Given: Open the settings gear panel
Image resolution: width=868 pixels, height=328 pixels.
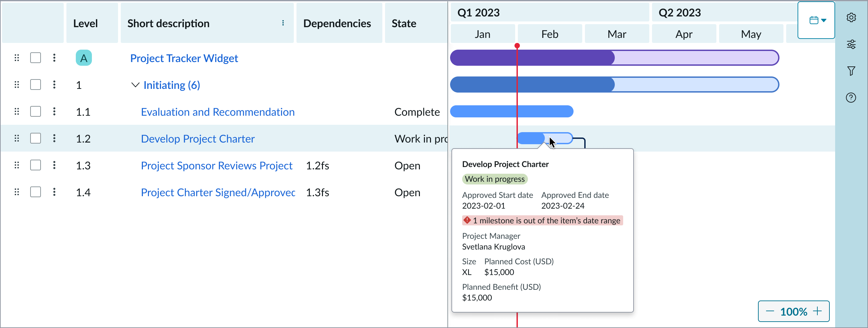Looking at the screenshot, I should coord(852,17).
